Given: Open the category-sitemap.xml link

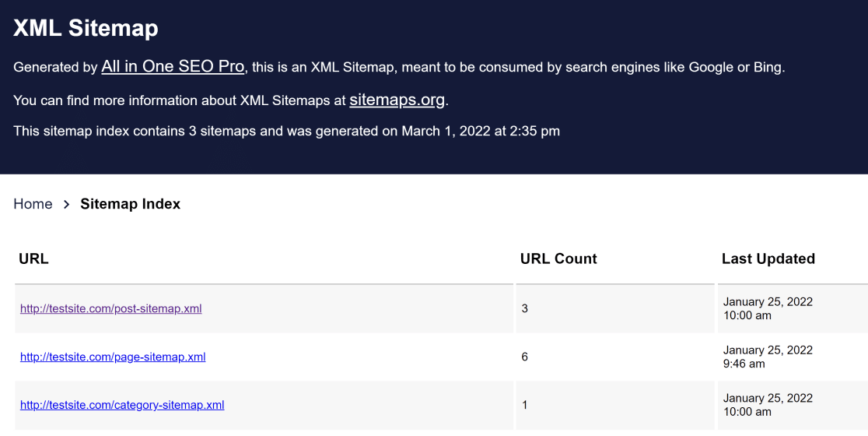Looking at the screenshot, I should click(122, 405).
